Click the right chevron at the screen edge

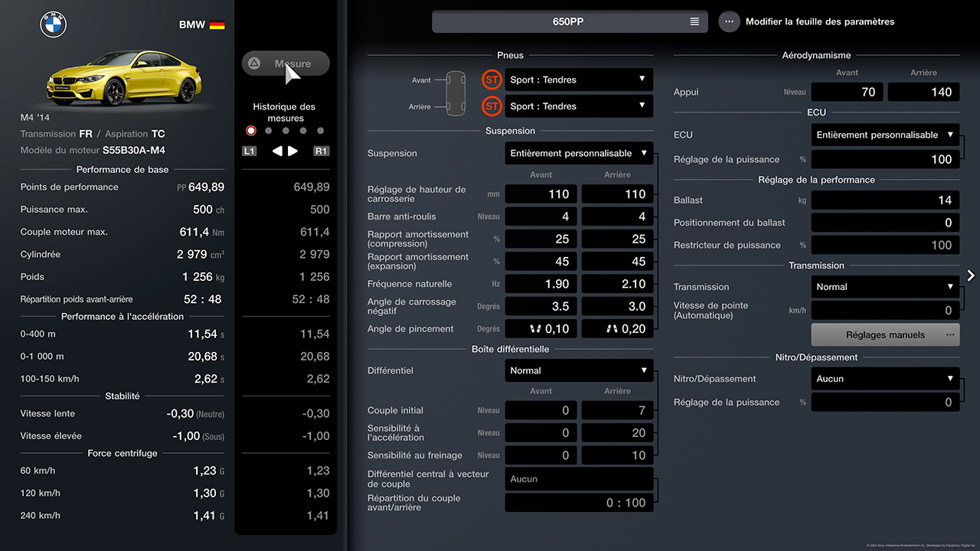pyautogui.click(x=971, y=275)
